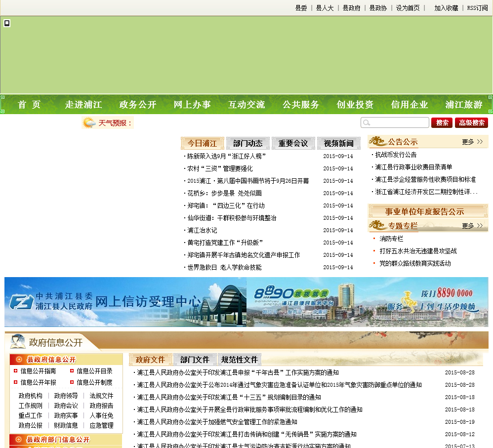The width and height of the screenshot is (493, 448).
Task: Open the 创业投资 navigation item
Action: 355,104
